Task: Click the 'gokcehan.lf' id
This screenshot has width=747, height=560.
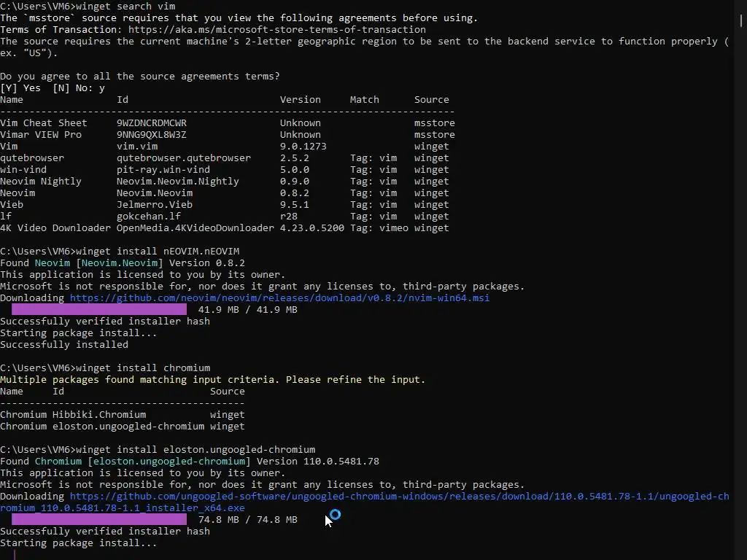Action: click(149, 216)
